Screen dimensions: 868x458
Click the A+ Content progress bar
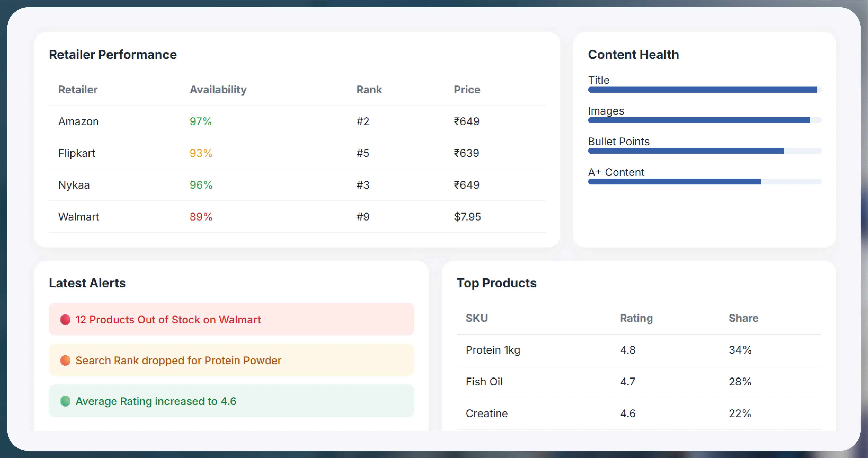[x=705, y=182]
